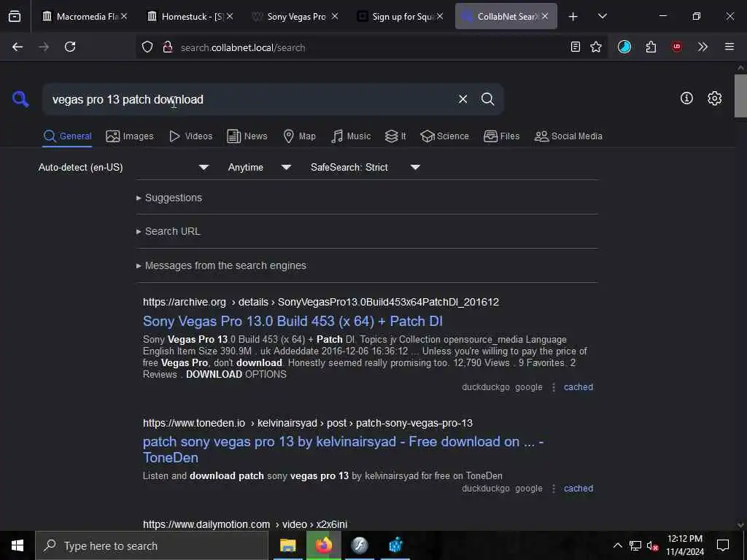This screenshot has width=747, height=560.
Task: Reload the current page
Action: tap(70, 47)
